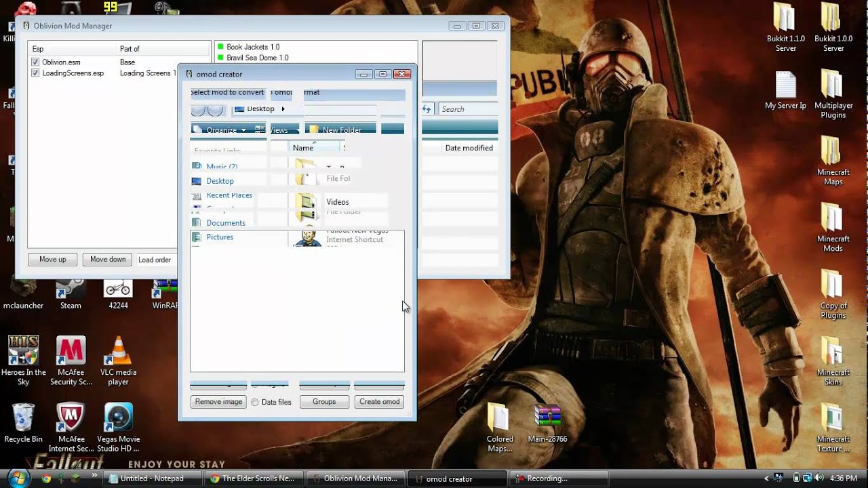The image size is (868, 488).
Task: Click the Create omod button
Action: tap(380, 402)
